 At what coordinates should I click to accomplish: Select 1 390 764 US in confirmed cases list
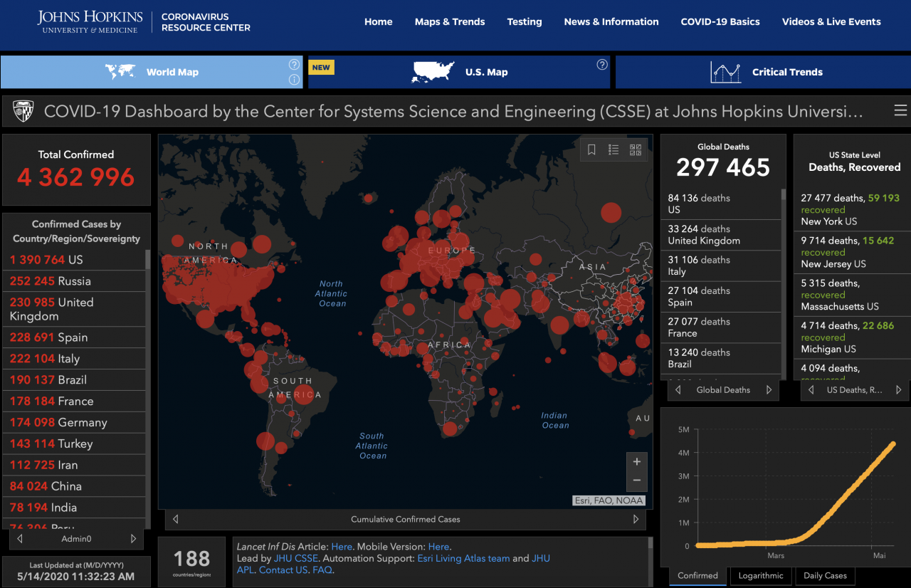pyautogui.click(x=74, y=260)
